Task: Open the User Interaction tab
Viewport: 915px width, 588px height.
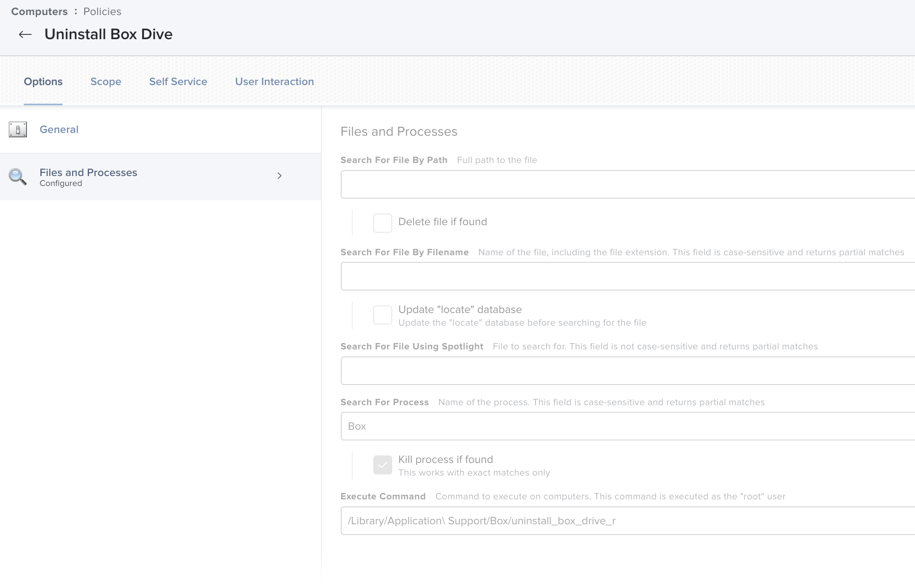Action: tap(274, 82)
